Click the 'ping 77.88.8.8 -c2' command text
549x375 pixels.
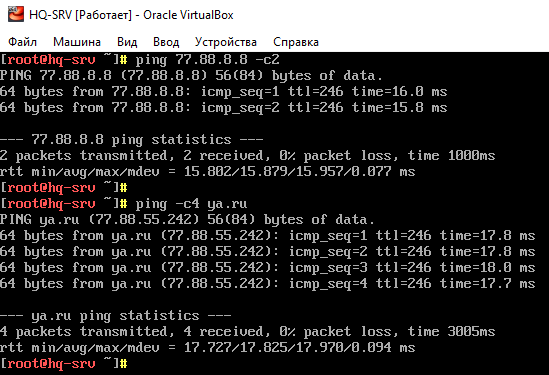tap(208, 60)
